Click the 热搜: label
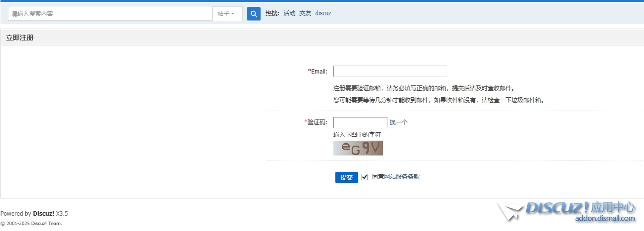The height and width of the screenshot is (231, 644). (x=273, y=13)
